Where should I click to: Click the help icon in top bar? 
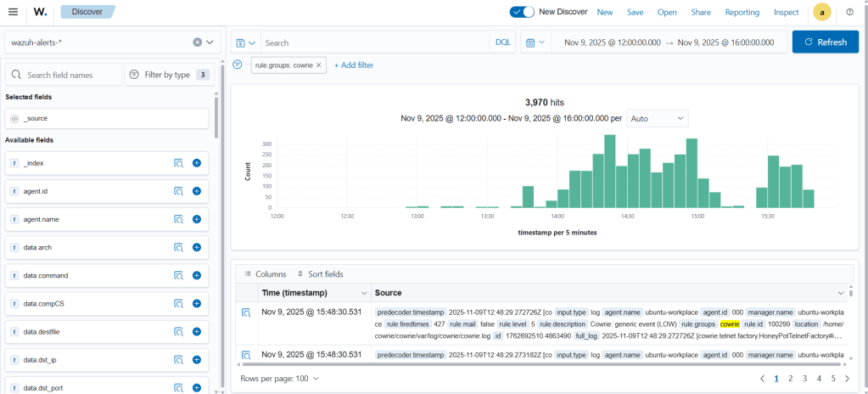(850, 12)
